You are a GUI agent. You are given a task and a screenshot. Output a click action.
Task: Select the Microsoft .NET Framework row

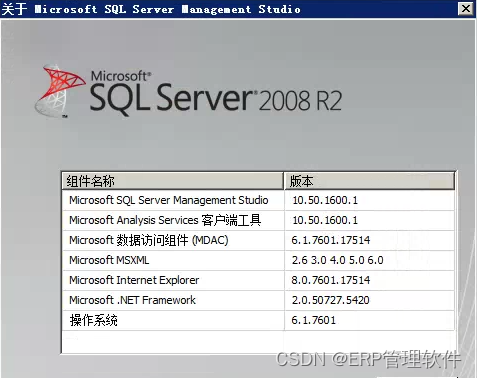click(x=258, y=300)
